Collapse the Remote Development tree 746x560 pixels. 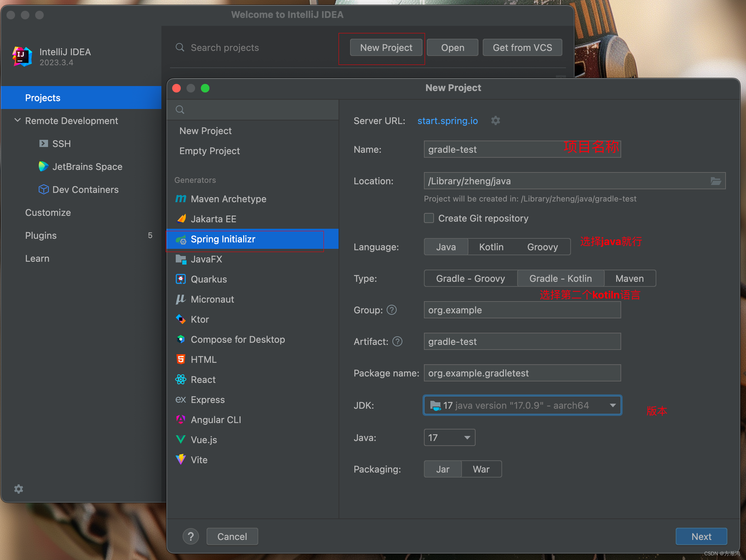[x=17, y=120]
